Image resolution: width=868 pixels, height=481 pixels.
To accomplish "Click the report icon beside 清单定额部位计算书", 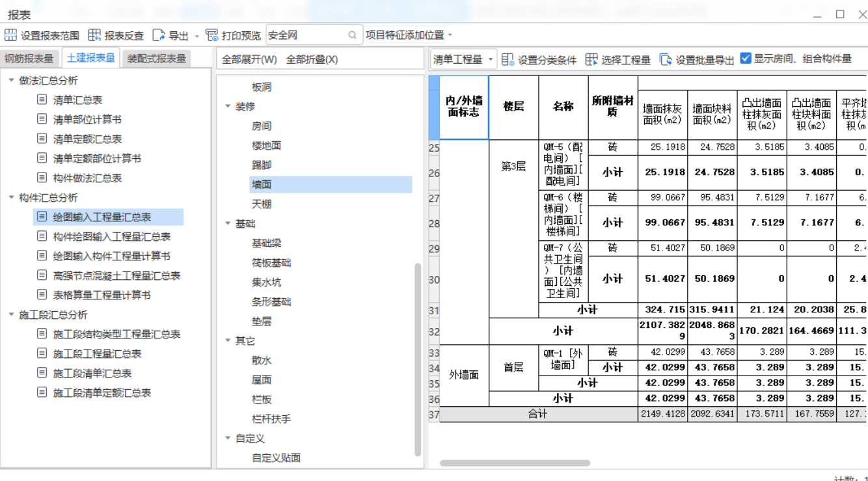I will pos(42,158).
